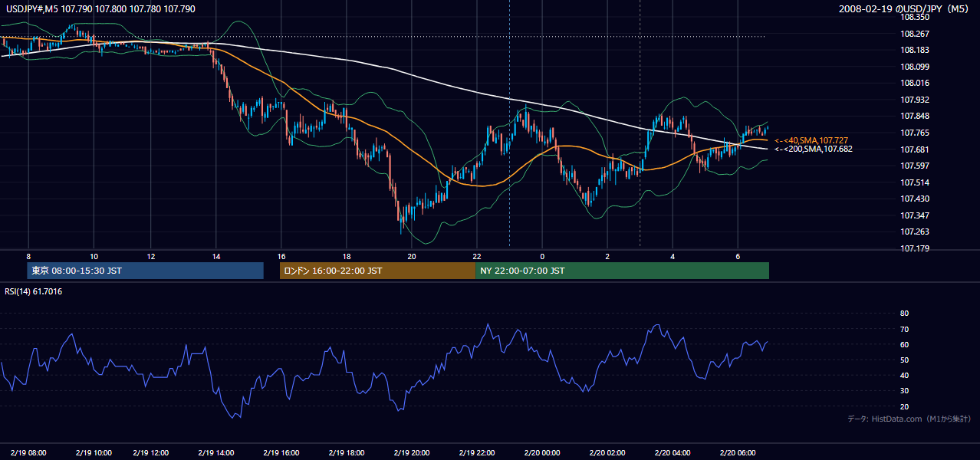Click hour tick 18 under price chart
The height and width of the screenshot is (460, 980).
coord(347,256)
